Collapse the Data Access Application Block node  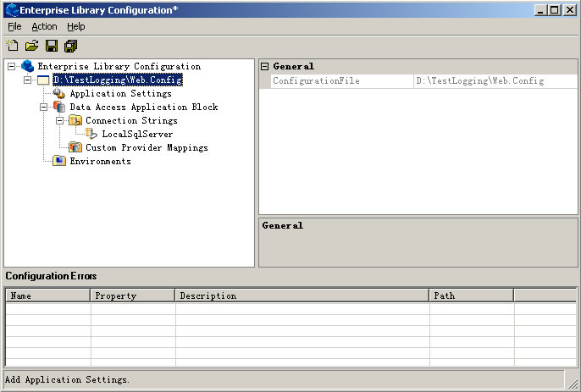(x=44, y=107)
